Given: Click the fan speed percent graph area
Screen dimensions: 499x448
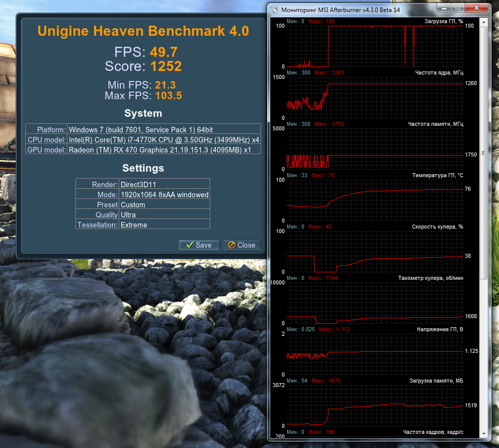Looking at the screenshot, I should coord(375,252).
